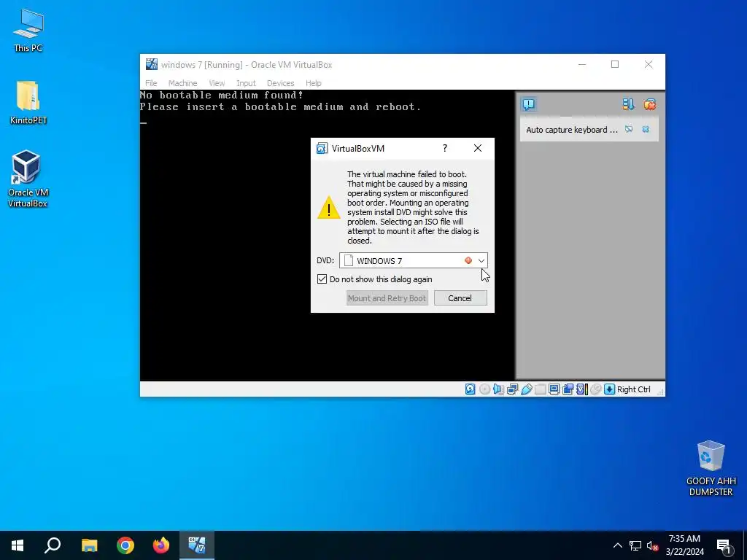Select the This PC desktop icon
The width and height of the screenshot is (747, 560).
point(28,31)
